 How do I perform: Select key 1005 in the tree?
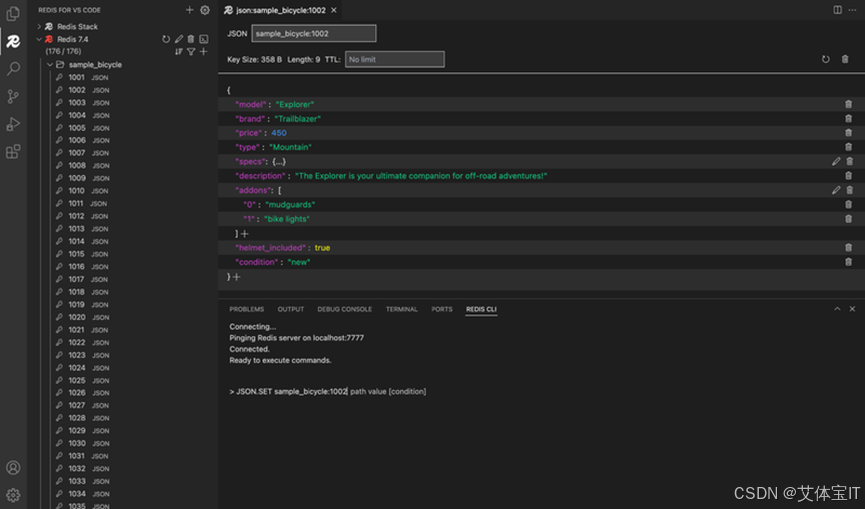77,128
